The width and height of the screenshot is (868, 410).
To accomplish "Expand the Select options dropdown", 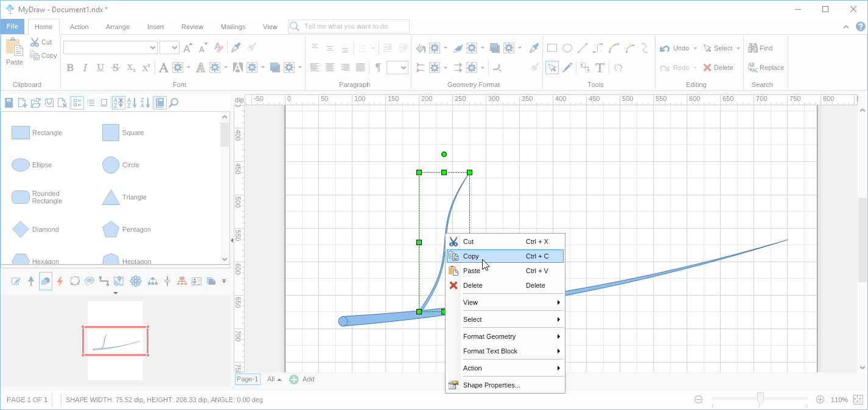I will pyautogui.click(x=738, y=48).
